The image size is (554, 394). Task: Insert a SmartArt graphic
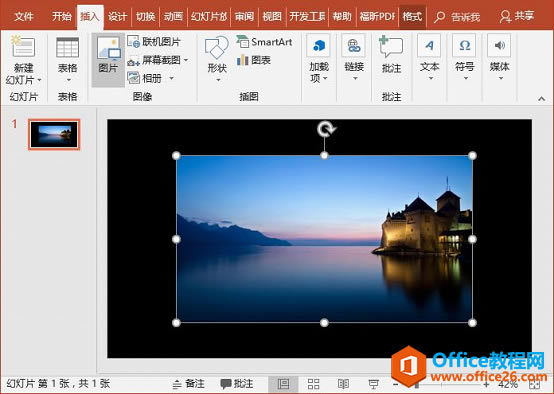(264, 42)
